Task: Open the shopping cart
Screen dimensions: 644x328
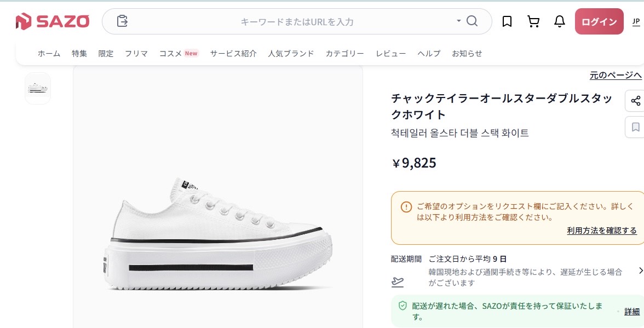Action: [533, 21]
